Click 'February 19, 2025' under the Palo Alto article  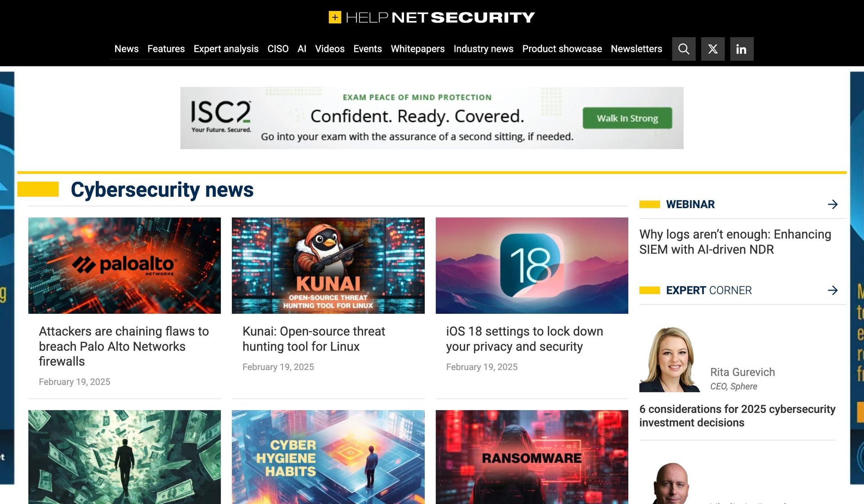pyautogui.click(x=74, y=382)
